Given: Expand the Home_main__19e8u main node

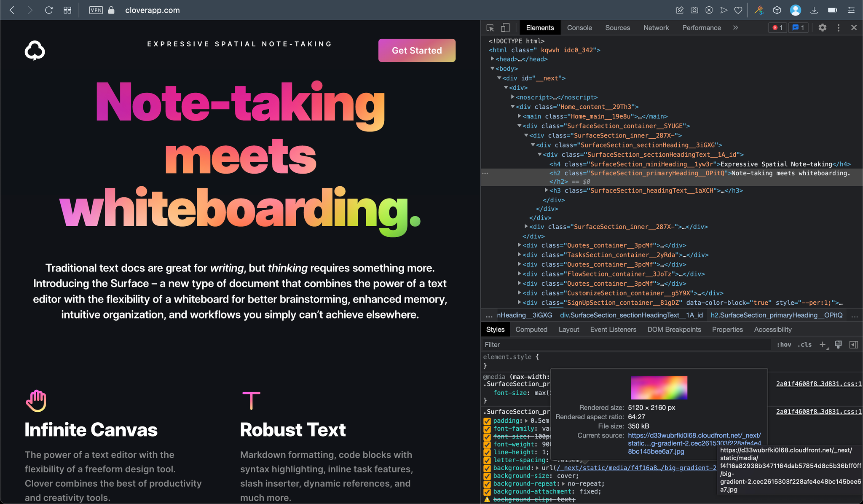Looking at the screenshot, I should pyautogui.click(x=520, y=116).
